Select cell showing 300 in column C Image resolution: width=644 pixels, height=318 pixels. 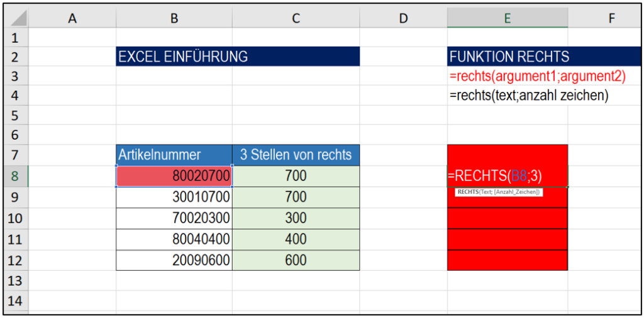pos(296,219)
